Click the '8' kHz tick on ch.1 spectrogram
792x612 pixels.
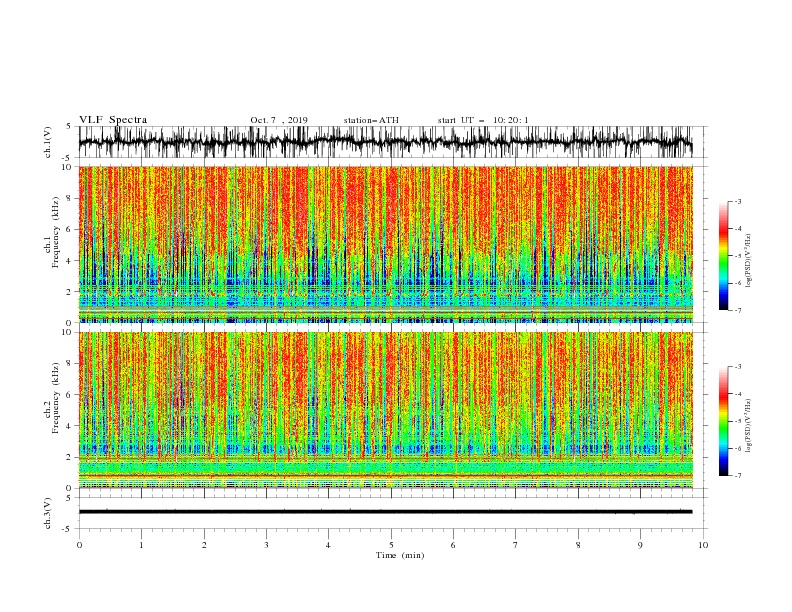(70, 198)
